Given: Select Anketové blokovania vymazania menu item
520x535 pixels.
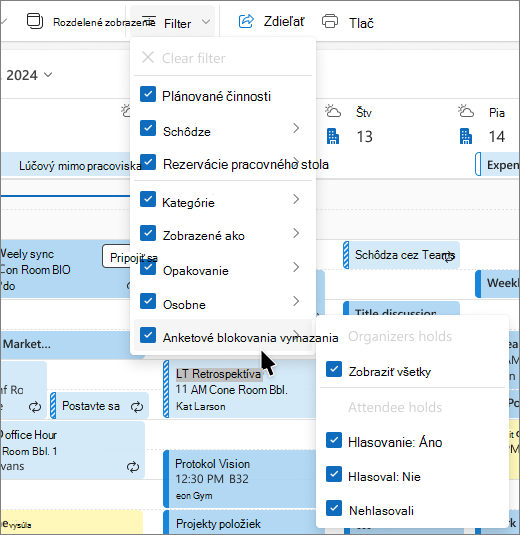Looking at the screenshot, I should point(223,336).
